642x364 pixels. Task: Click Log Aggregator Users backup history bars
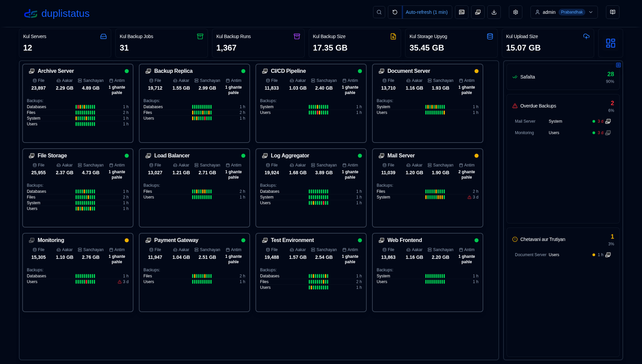click(x=318, y=203)
